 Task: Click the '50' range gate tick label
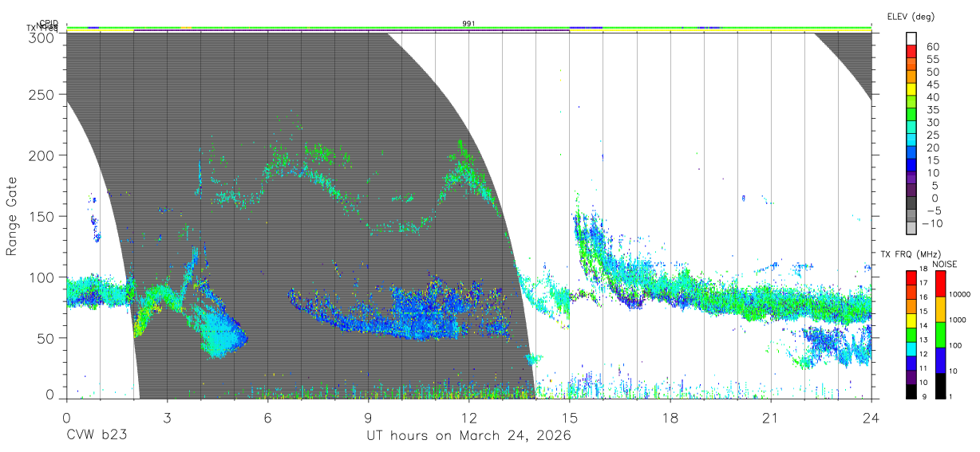pos(45,337)
